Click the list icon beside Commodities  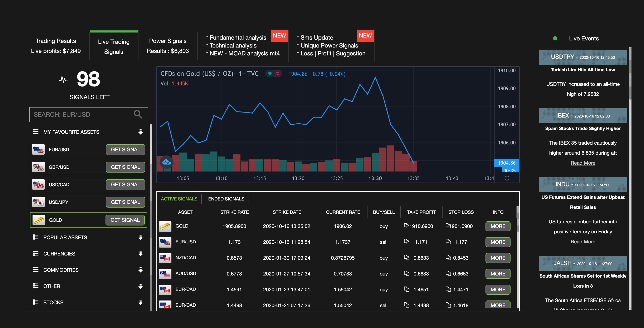point(36,269)
